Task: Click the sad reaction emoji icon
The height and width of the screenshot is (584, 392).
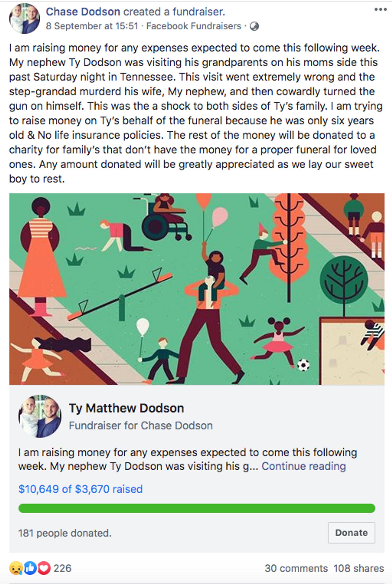Action: 16,568
